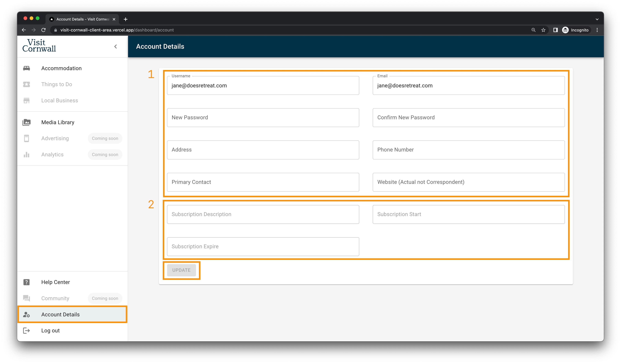Click the Log out arrow icon
The image size is (621, 364).
(x=26, y=331)
